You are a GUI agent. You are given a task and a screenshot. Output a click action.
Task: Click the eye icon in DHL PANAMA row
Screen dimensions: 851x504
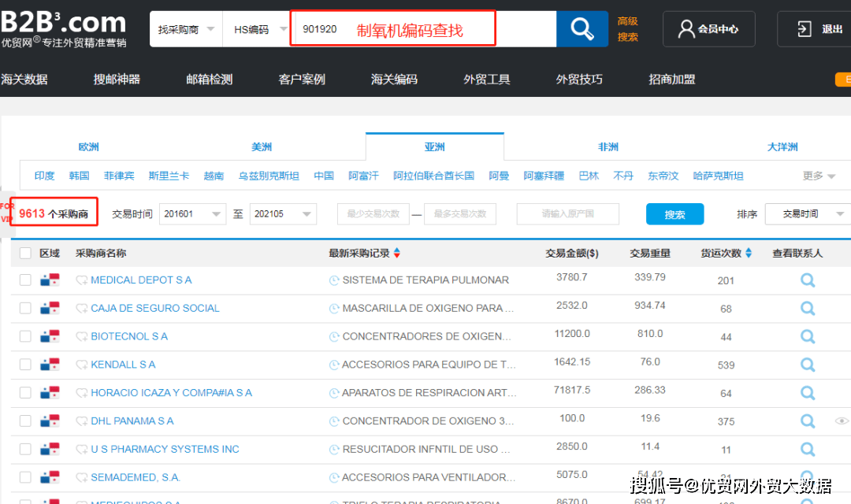842,421
